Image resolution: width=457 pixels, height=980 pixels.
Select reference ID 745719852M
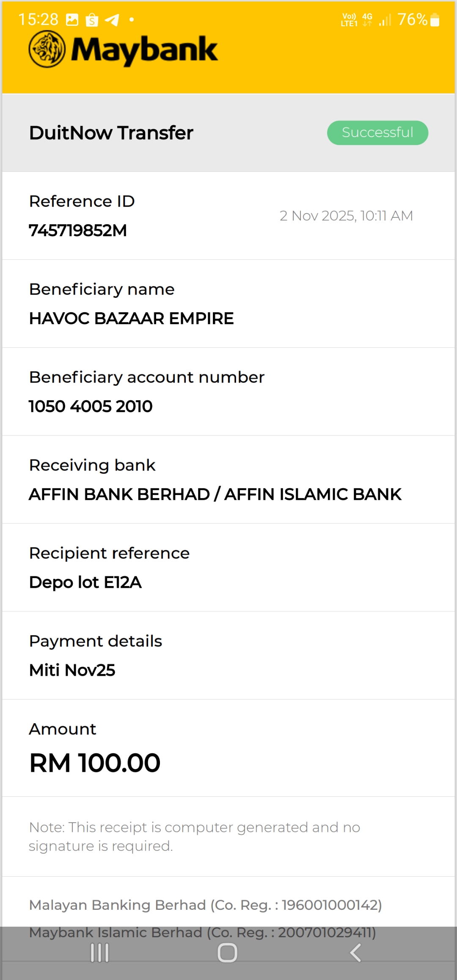point(78,231)
